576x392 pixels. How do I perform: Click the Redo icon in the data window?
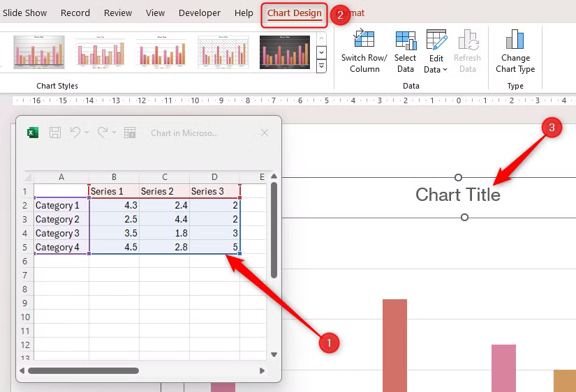click(103, 132)
